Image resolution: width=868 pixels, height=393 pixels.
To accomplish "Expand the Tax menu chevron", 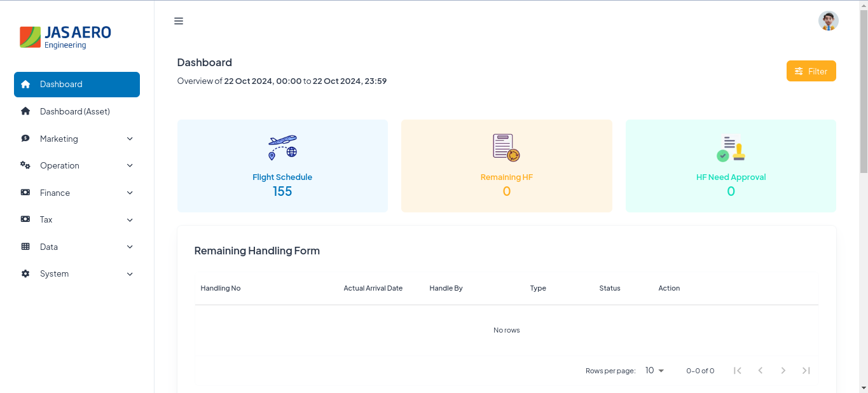I will pos(130,219).
